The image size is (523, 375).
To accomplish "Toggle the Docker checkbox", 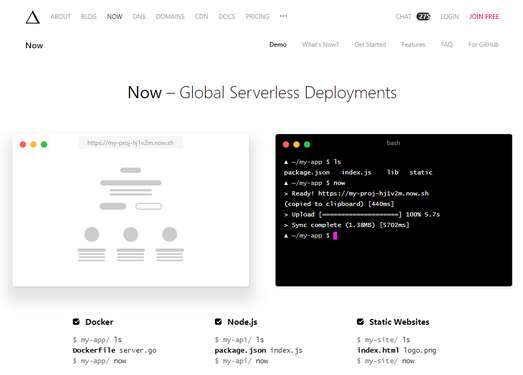I will [76, 322].
